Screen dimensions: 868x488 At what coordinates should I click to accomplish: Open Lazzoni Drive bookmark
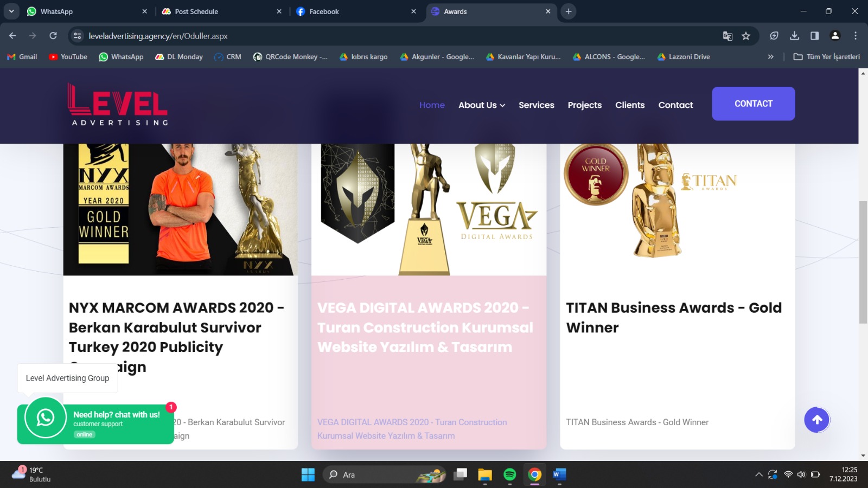684,56
